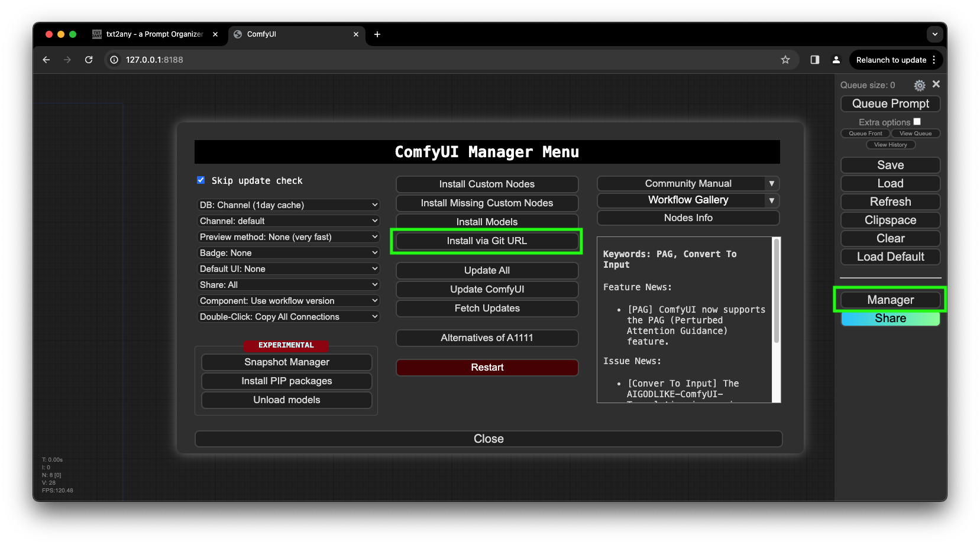Open the tab search chevron

(x=935, y=34)
